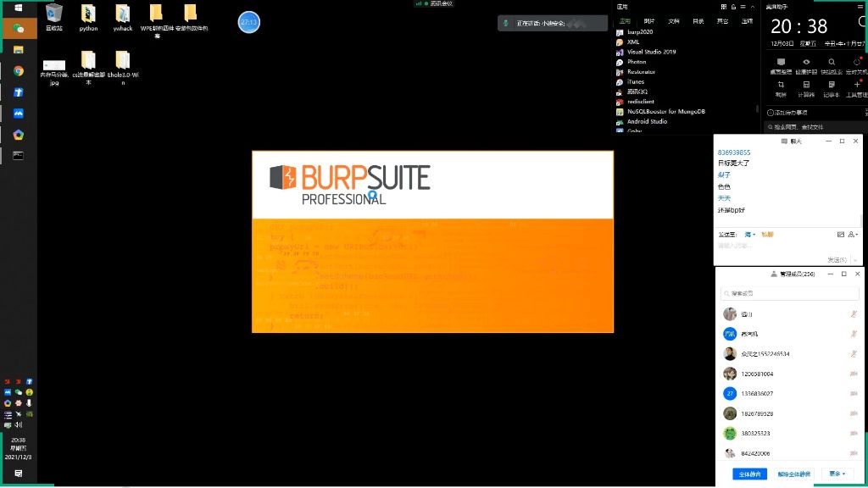868x488 pixels.
Task: Toggle camera icon for member 1336836027
Action: [854, 394]
